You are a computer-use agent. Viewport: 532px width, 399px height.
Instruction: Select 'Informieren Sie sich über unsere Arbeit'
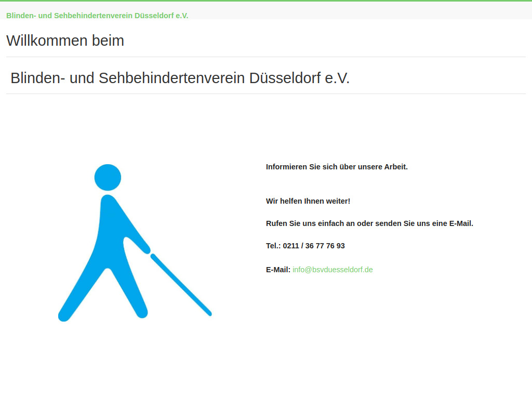(337, 167)
